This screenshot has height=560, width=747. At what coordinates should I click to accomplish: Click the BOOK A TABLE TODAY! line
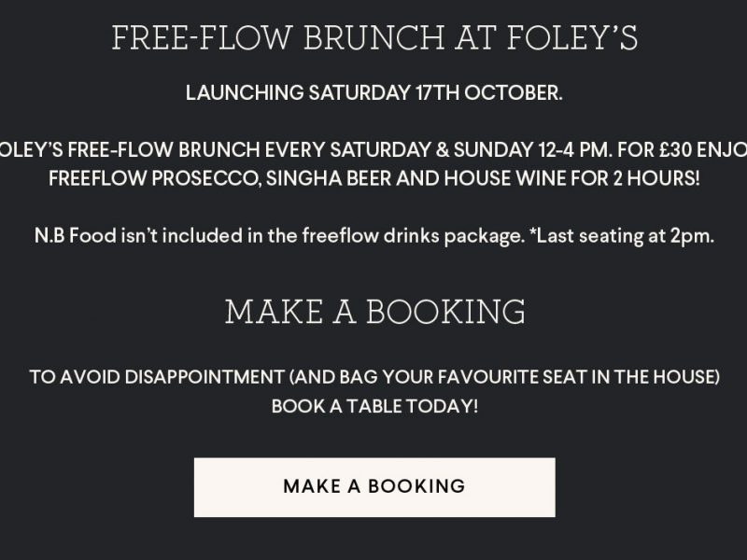coord(374,407)
